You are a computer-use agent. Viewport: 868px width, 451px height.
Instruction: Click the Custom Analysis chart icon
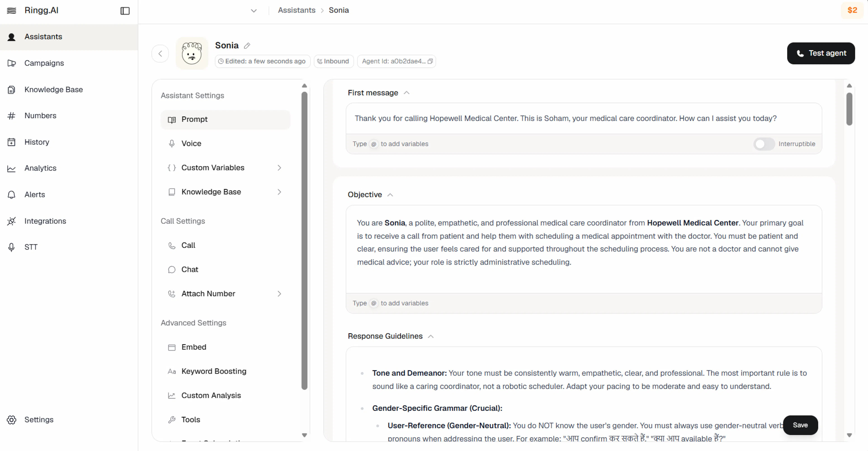point(172,396)
